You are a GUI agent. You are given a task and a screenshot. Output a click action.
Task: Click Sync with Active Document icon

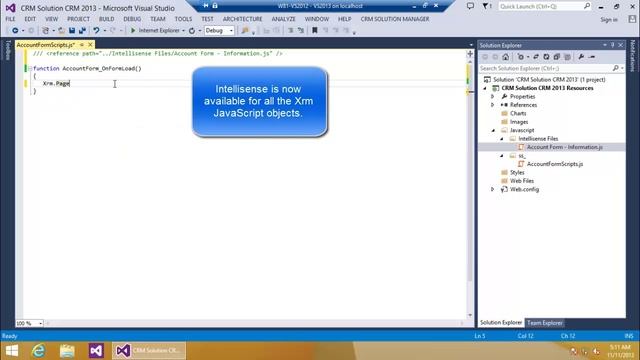536,57
